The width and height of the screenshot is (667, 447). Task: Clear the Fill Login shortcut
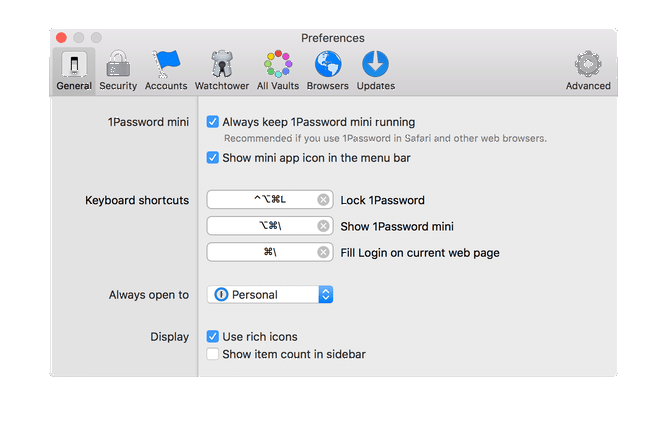tap(323, 252)
